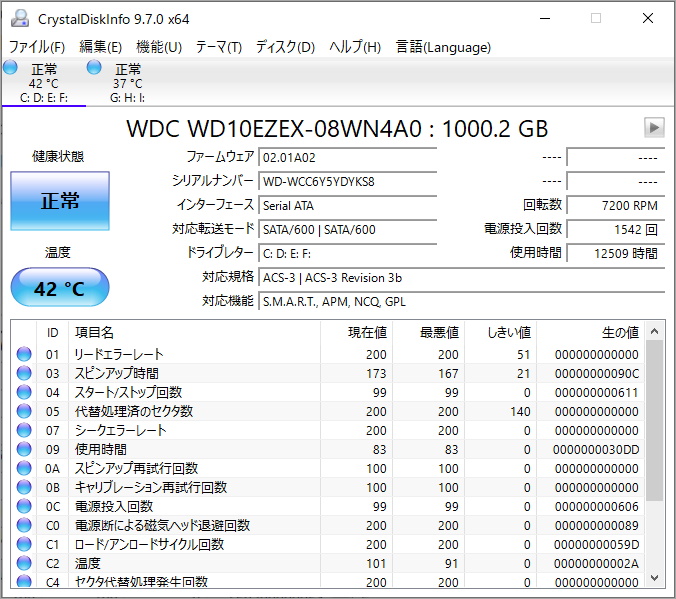
Task: Click the features field S.M.A.R.T., APM, NCQ, GPL
Action: pyautogui.click(x=462, y=301)
